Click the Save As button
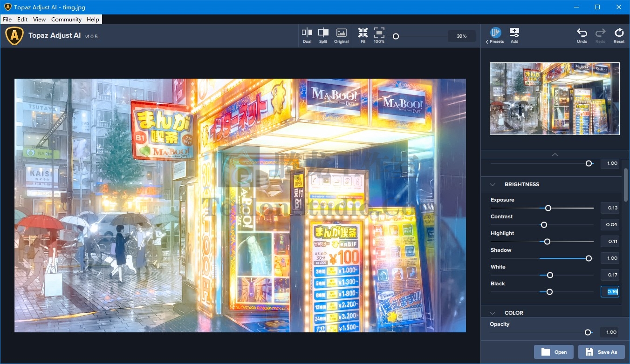The height and width of the screenshot is (364, 630). [x=601, y=352]
